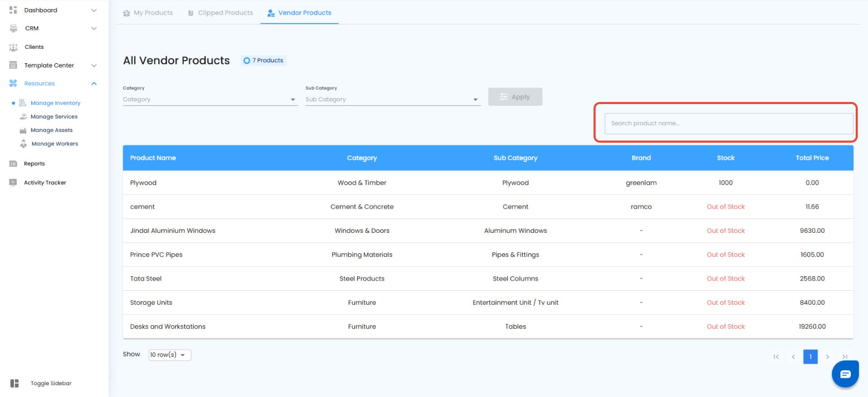Screen dimensions: 868x397
Task: Change rows shown with 10 row(s) dropdown
Action: (169, 355)
